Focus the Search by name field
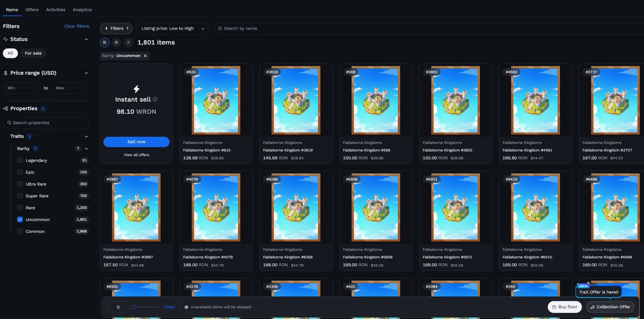 coord(429,28)
